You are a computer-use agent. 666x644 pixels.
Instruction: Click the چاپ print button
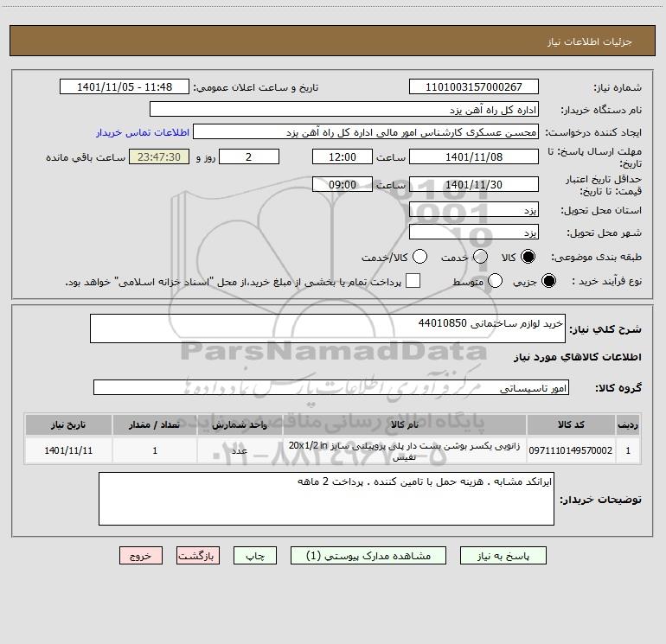pos(255,556)
